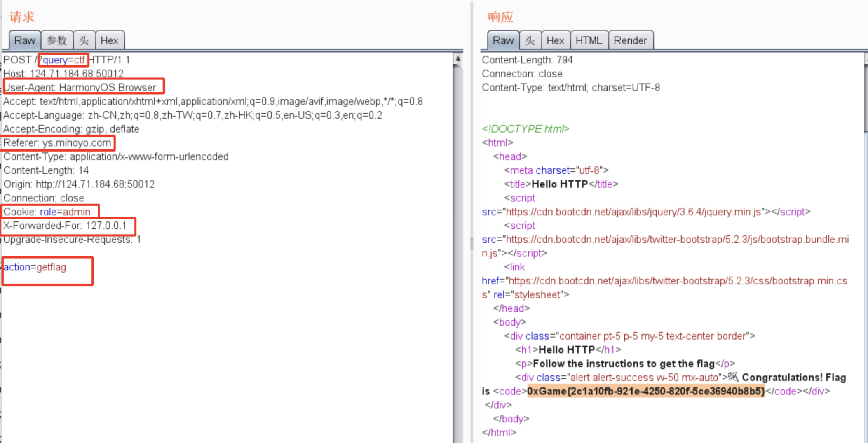Click the Host: 124.71.184.68:50012 header line
868x443 pixels.
tap(63, 74)
